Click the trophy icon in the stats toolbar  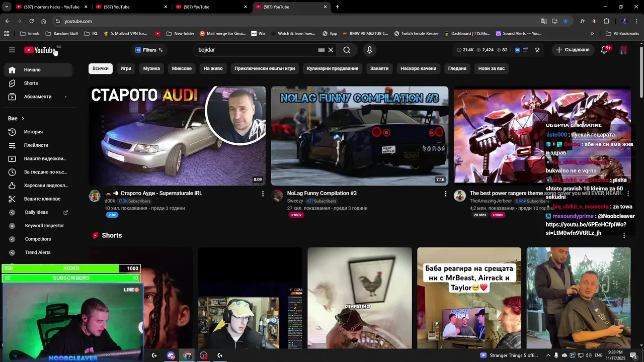(537, 50)
